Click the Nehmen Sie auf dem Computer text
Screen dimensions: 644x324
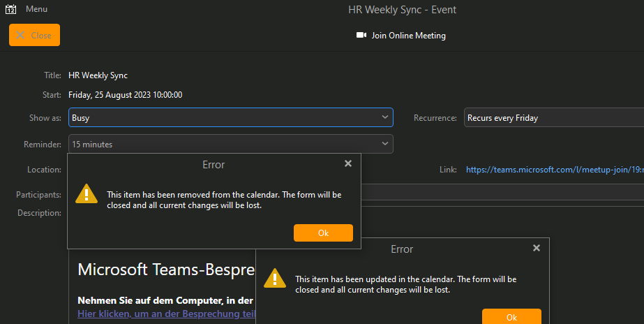tap(165, 300)
